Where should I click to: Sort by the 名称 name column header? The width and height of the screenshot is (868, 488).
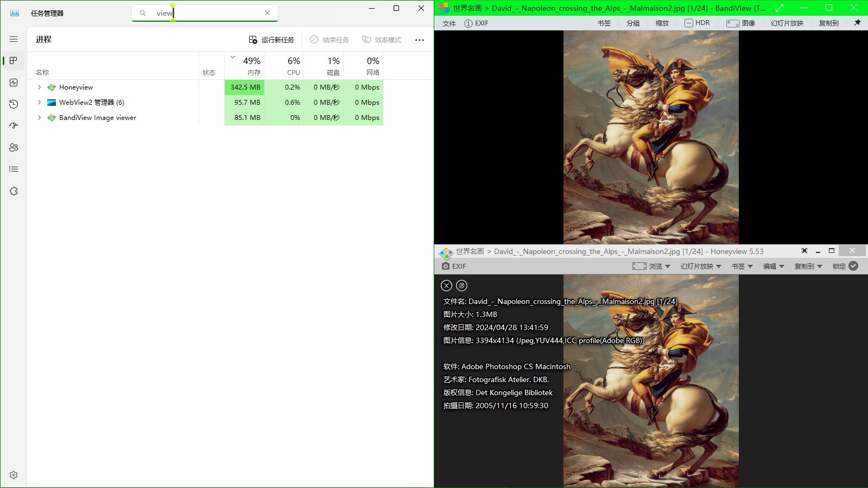113,66
